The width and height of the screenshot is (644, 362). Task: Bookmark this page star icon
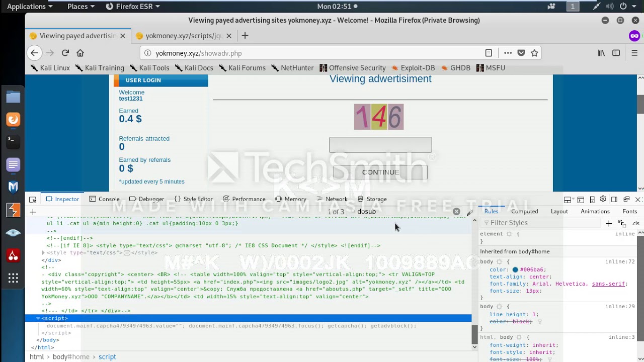[x=534, y=53]
